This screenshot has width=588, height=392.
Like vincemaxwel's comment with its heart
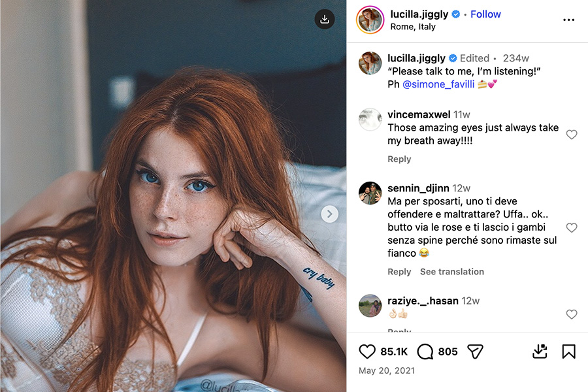tap(572, 135)
